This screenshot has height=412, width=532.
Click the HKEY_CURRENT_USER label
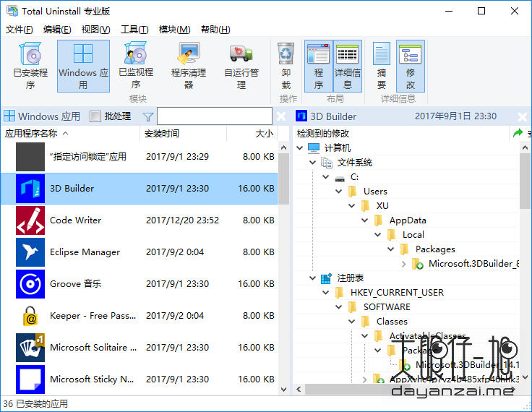point(397,293)
